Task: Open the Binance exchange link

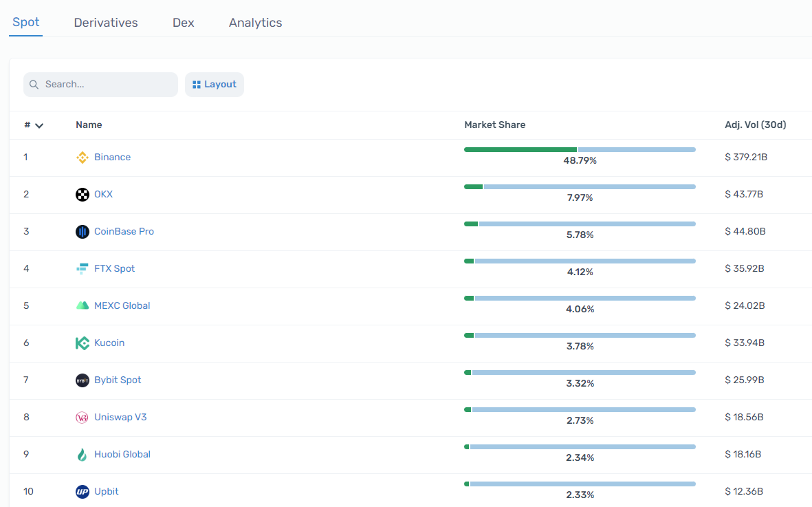Action: 112,157
